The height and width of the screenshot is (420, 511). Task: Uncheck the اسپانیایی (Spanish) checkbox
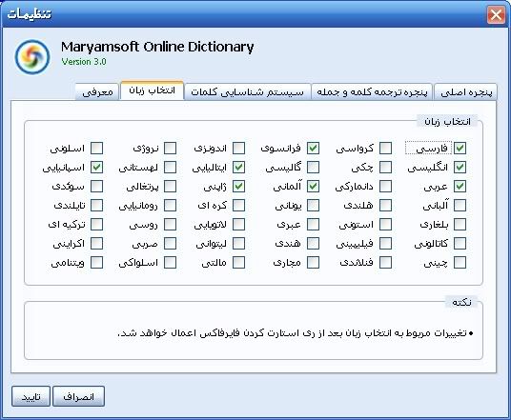pyautogui.click(x=96, y=168)
